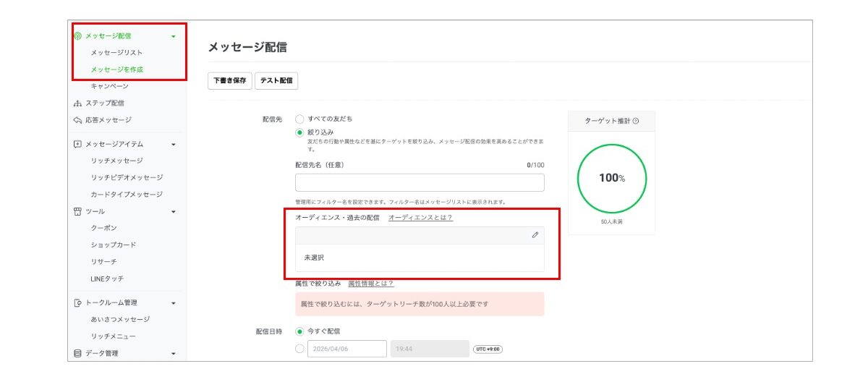Collapse the トークルーム管理 section arrow

coord(174,303)
